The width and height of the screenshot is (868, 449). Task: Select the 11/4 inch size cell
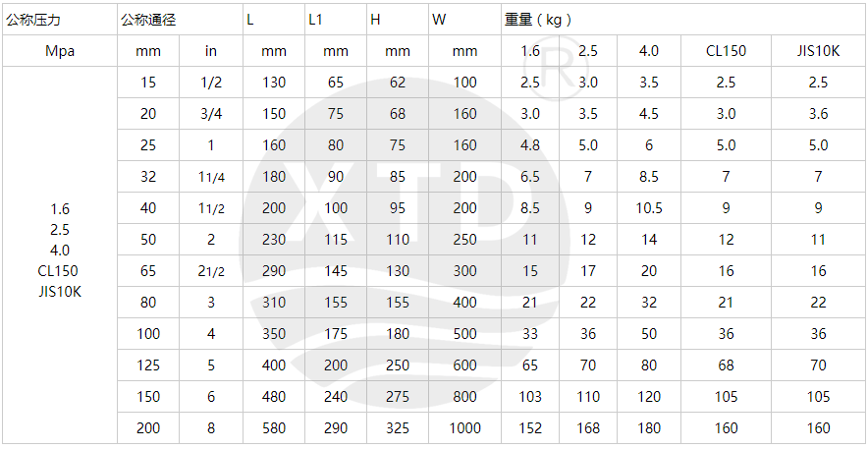click(x=211, y=177)
